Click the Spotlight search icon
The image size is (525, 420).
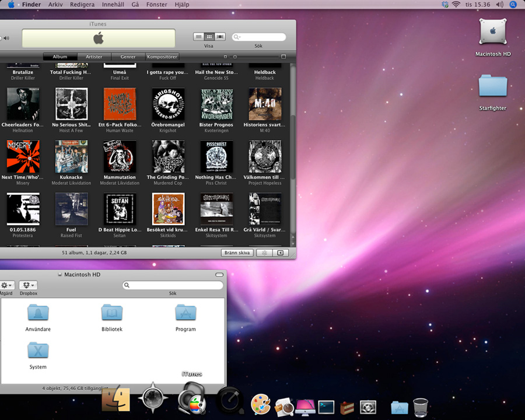tap(513, 4)
